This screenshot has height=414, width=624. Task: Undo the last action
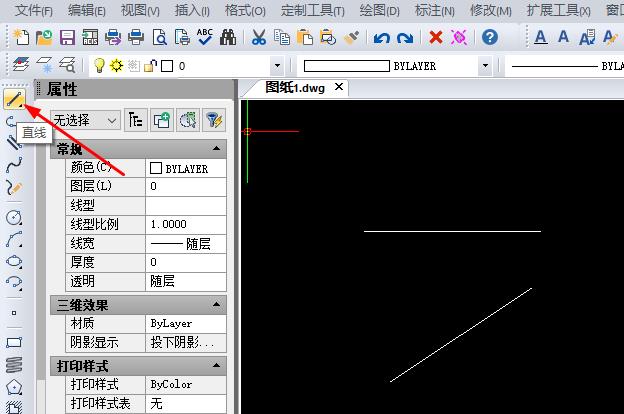pyautogui.click(x=382, y=38)
